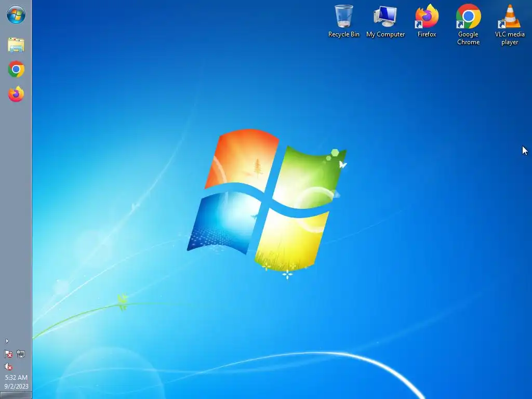Viewport: 532px width, 399px height.
Task: Open the Action Center flag icon
Action: tap(8, 354)
